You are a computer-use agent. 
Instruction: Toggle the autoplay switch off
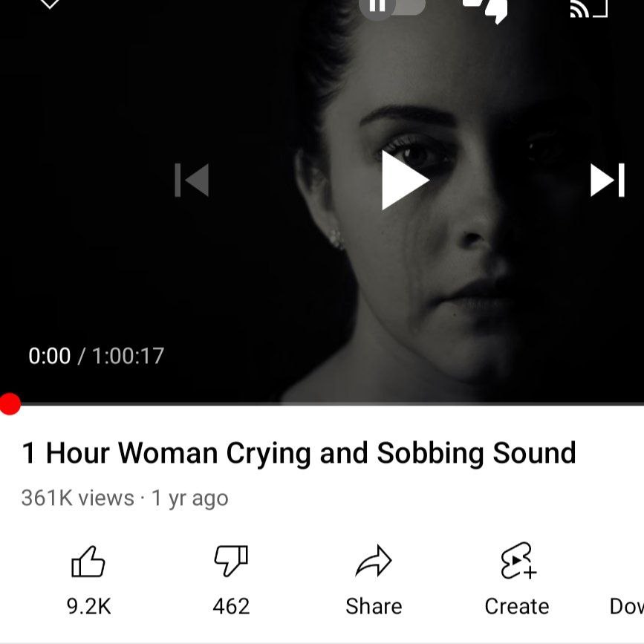392,7
